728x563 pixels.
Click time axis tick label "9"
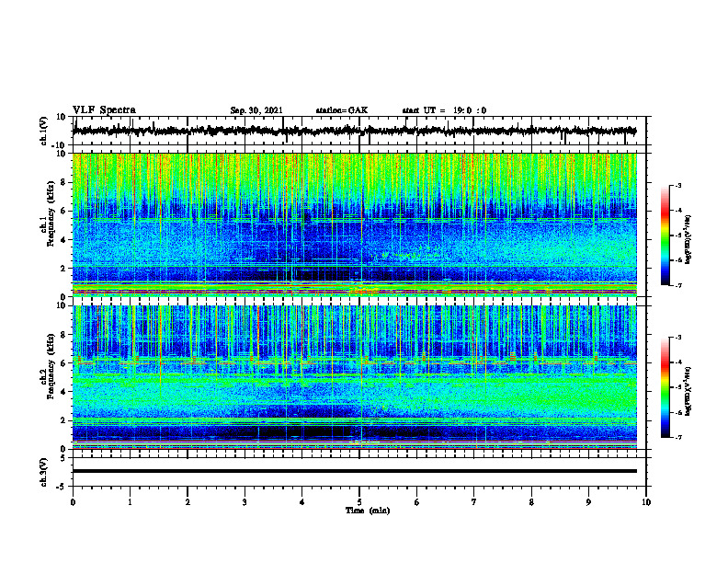point(588,502)
